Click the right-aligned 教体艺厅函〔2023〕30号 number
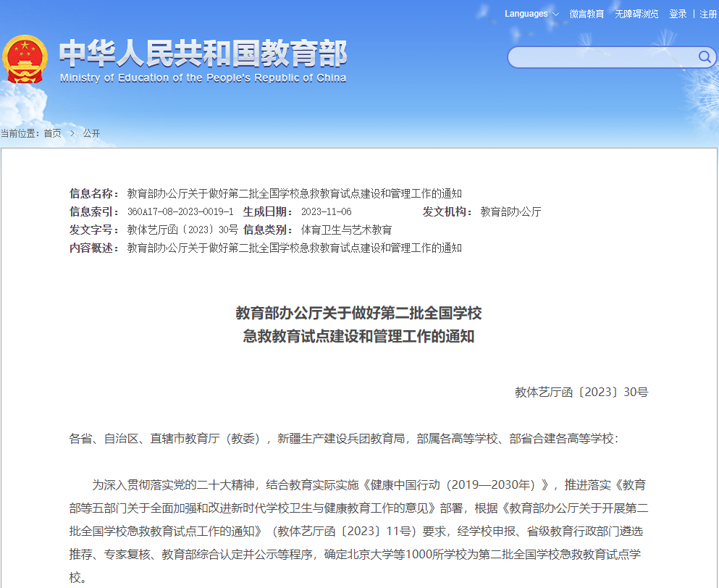 581,392
